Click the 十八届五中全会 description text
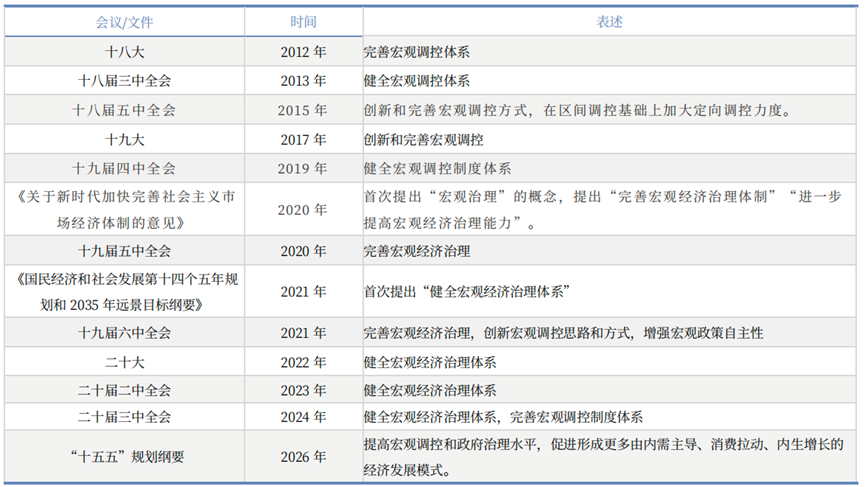 (578, 110)
